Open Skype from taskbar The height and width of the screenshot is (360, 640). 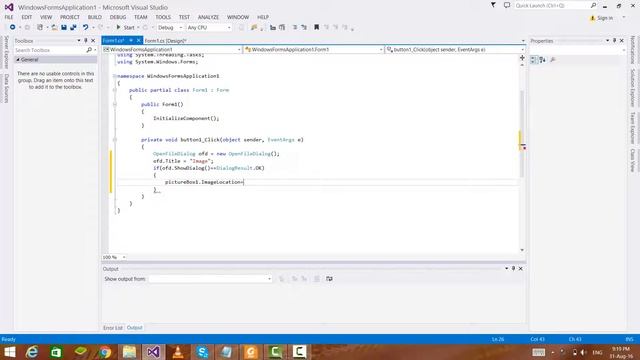click(x=202, y=352)
